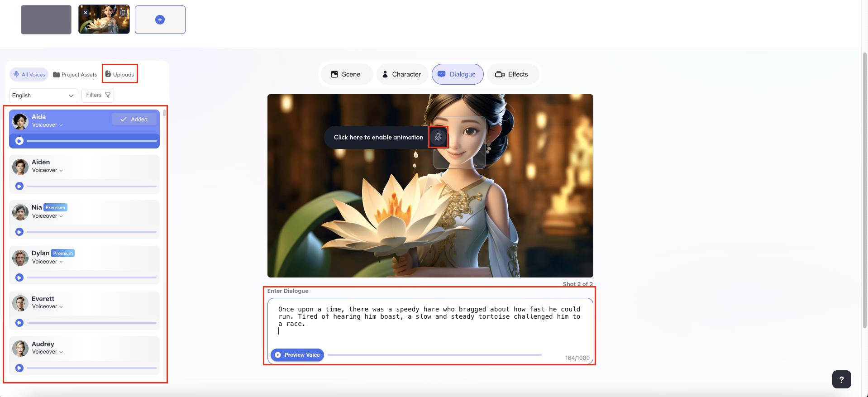Play Aida voice sample
Screen dimensions: 868x397
pos(19,141)
